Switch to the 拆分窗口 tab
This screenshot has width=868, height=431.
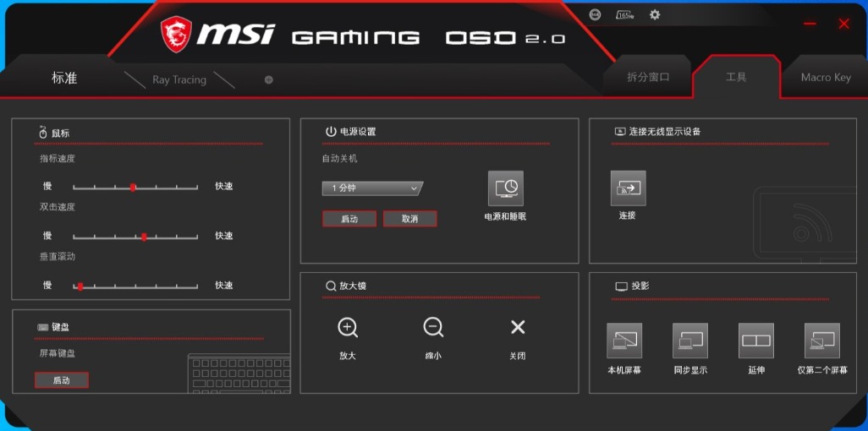[648, 77]
